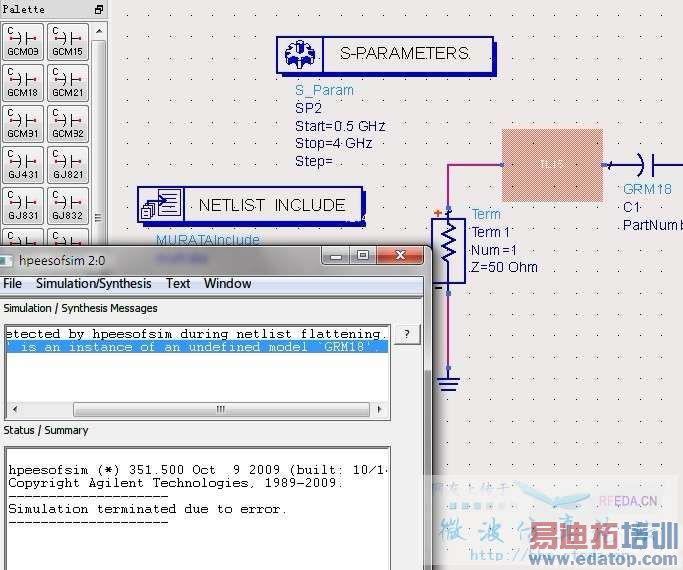Click the messages scroll left arrow

15,409
